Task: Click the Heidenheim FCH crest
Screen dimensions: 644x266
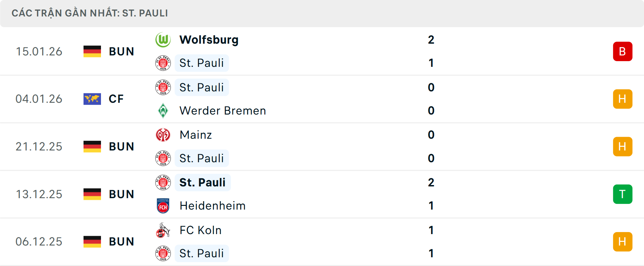Action: (163, 206)
